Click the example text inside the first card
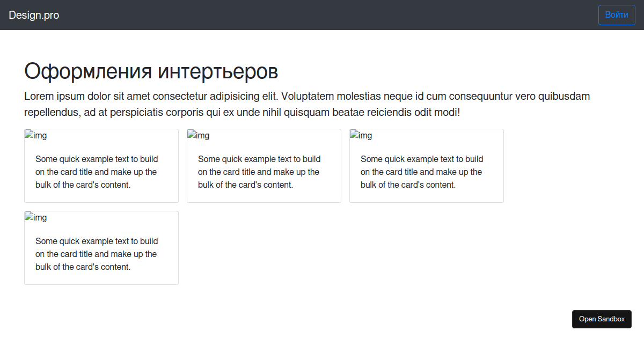Image resolution: width=644 pixels, height=338 pixels. [97, 172]
